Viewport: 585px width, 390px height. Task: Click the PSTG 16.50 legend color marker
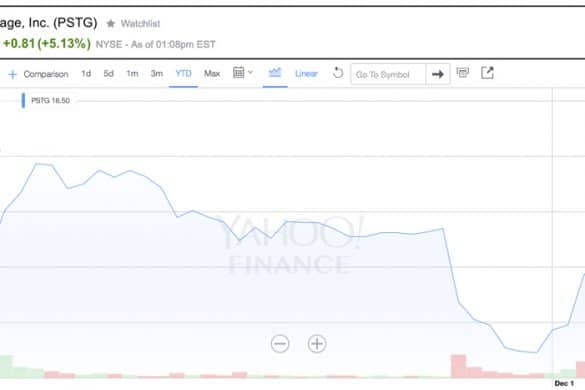24,100
